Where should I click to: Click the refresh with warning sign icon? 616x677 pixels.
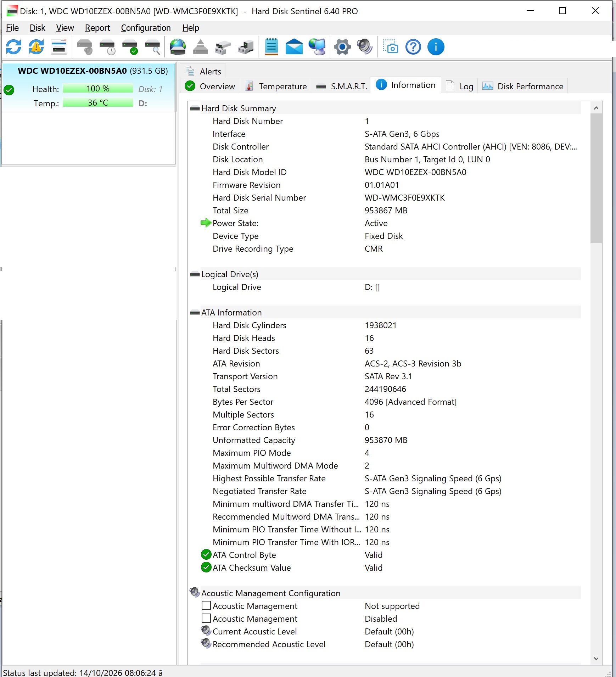36,47
